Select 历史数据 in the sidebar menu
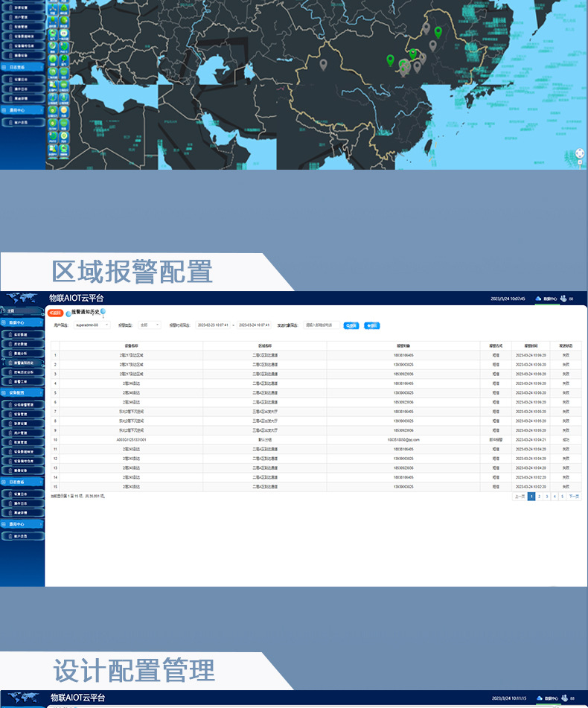This screenshot has height=708, width=588. click(x=22, y=344)
